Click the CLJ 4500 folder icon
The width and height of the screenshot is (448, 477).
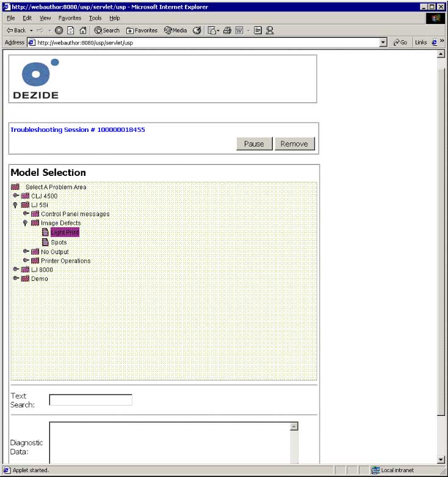click(25, 196)
